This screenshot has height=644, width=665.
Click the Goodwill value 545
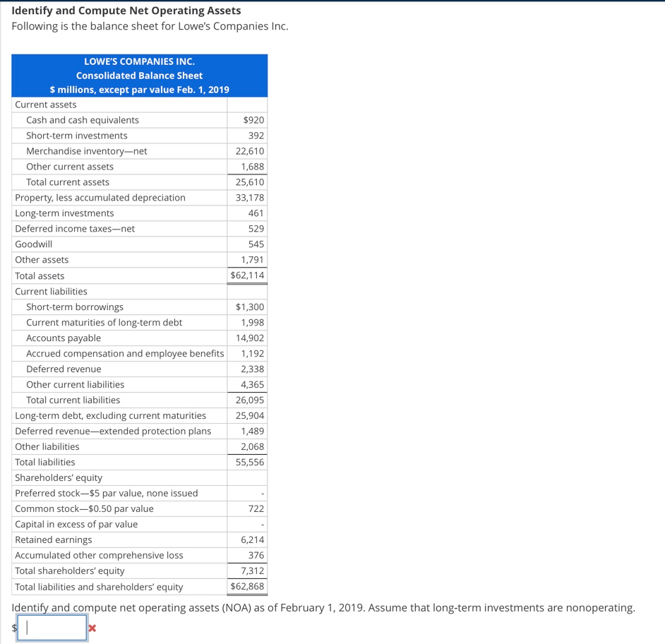click(256, 244)
